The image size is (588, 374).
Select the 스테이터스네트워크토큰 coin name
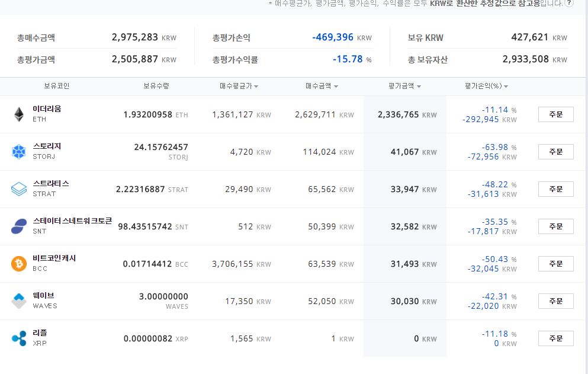tap(72, 221)
